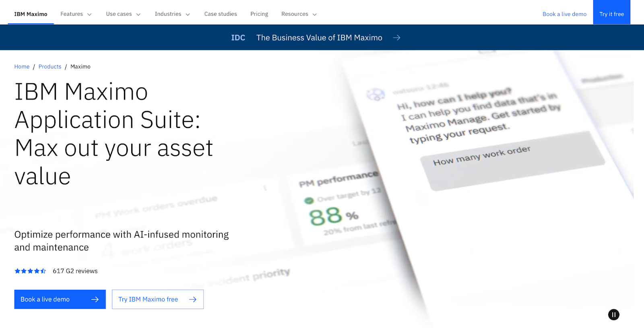Select the IBM Maximo nav tab
The image size is (644, 328).
31,14
